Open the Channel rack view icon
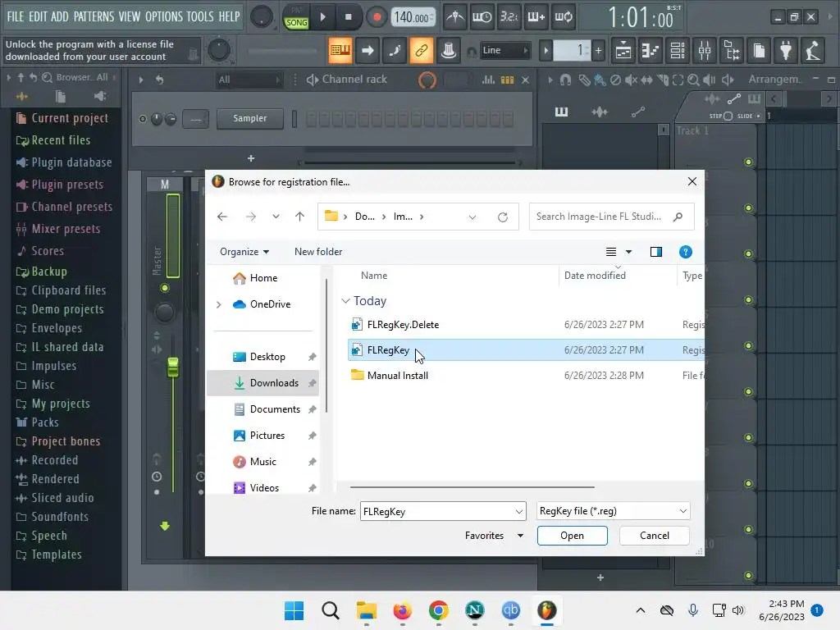 pos(678,50)
